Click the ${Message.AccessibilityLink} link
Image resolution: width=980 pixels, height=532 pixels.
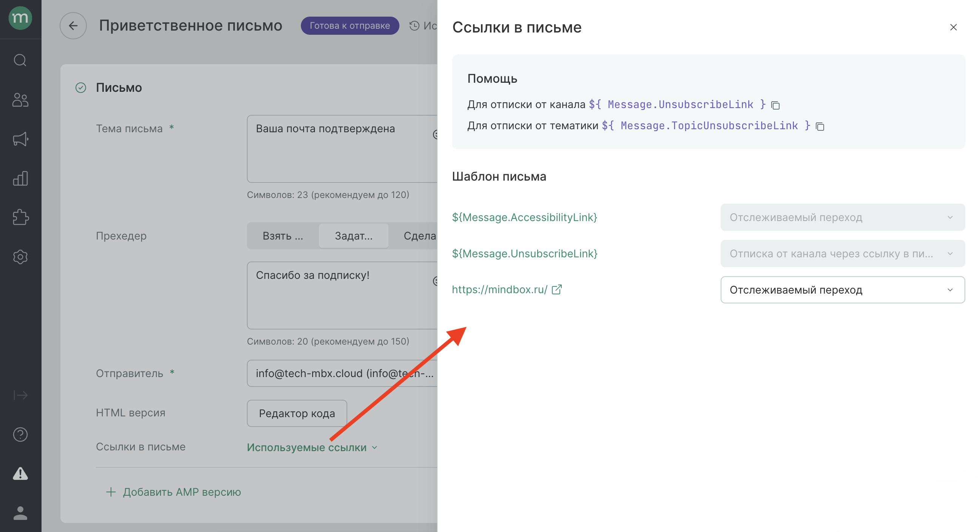click(524, 217)
